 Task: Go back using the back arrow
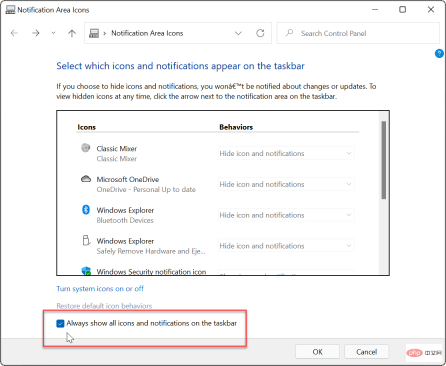tap(14, 33)
